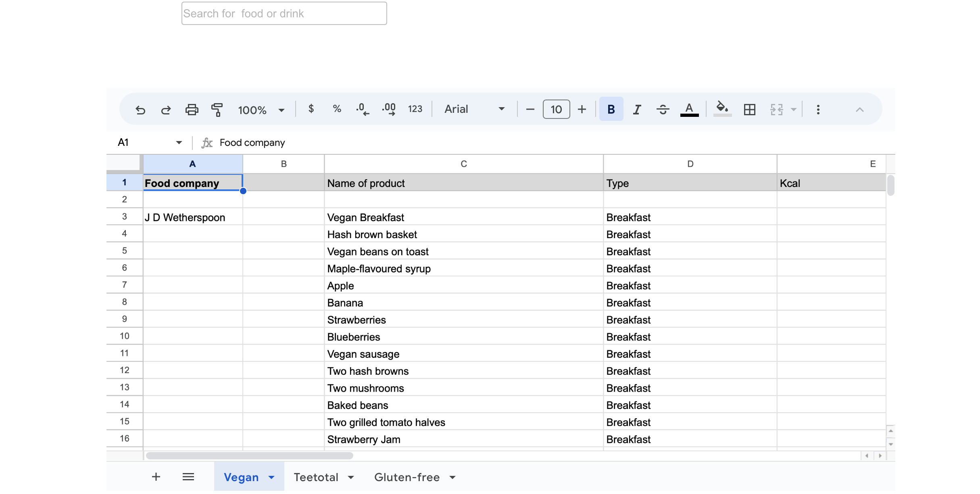Click the vertical scrollbar thumb
980x494 pixels.
tap(891, 185)
